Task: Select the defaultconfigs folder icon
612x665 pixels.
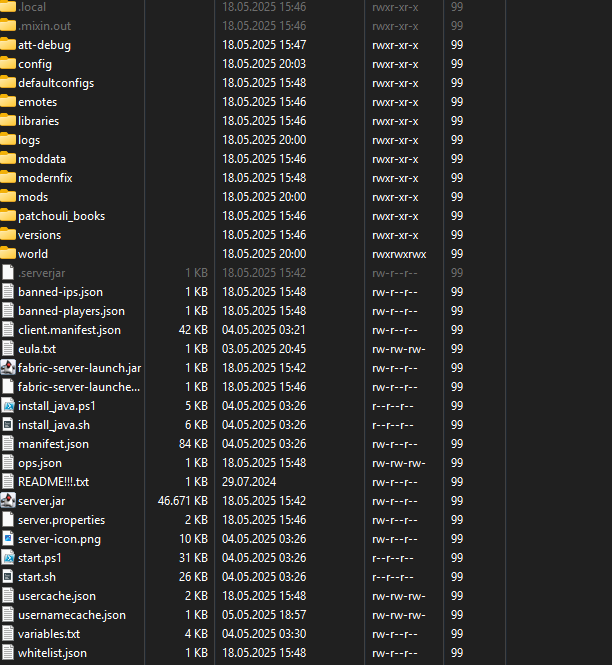Action: [8, 83]
